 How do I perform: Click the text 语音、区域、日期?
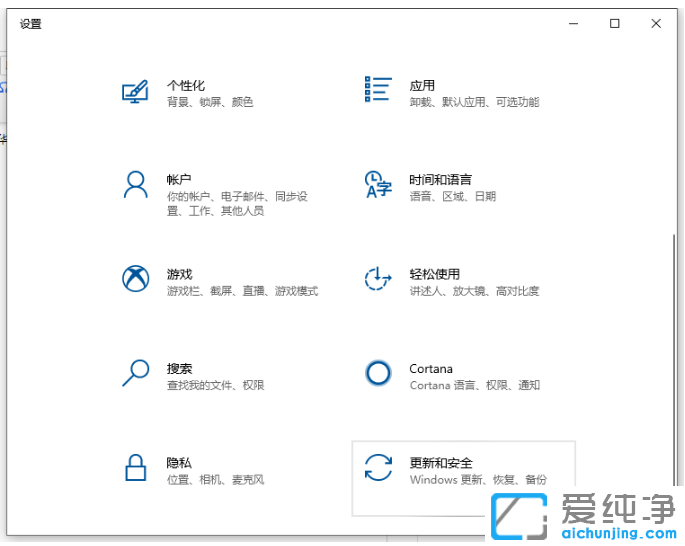tap(453, 197)
